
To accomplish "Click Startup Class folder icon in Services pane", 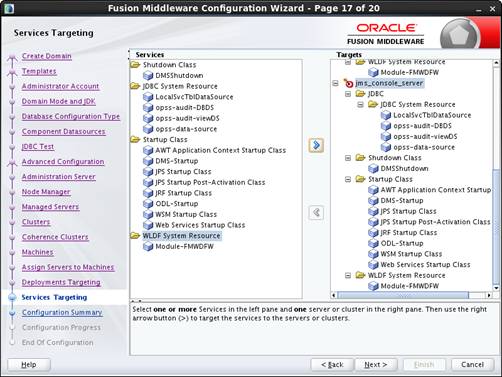I will pos(135,139).
